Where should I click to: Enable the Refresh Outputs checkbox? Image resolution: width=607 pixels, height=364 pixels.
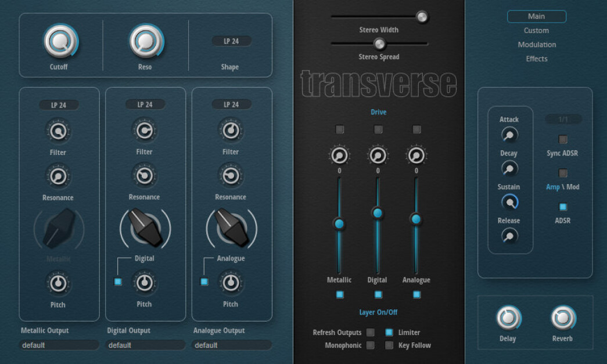coord(371,332)
